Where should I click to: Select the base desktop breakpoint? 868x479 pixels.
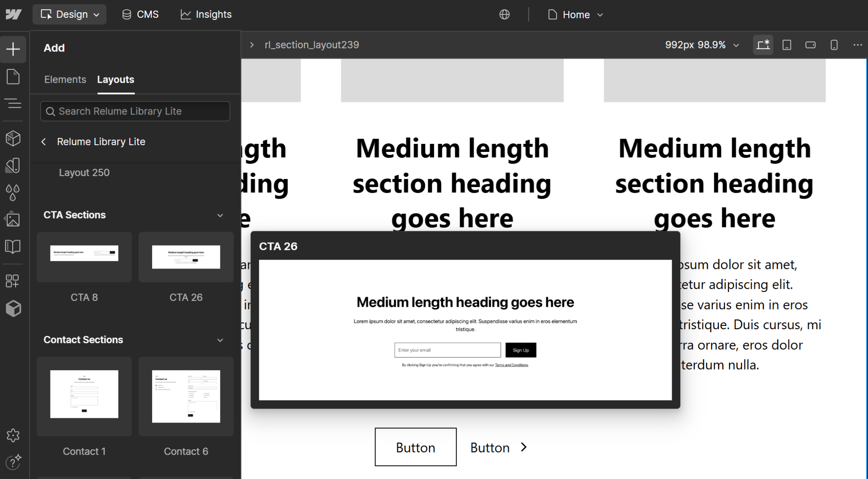pos(763,45)
